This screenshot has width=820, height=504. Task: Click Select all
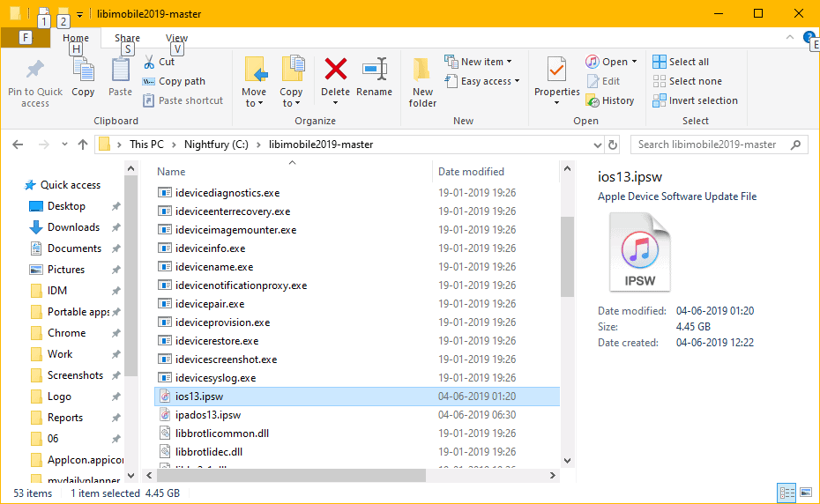[x=681, y=62]
